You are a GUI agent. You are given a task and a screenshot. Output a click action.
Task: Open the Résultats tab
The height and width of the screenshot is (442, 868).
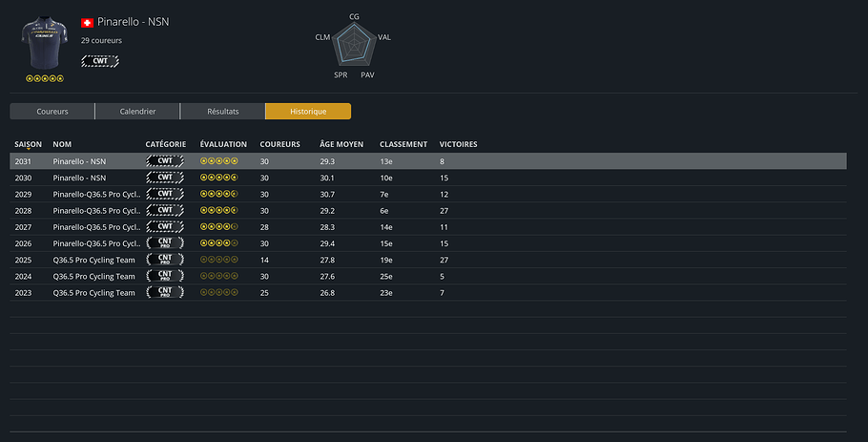click(x=222, y=112)
